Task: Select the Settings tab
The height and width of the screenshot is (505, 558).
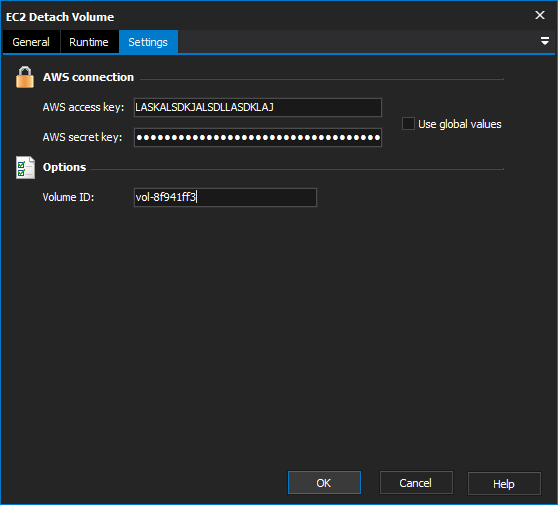Action: tap(148, 42)
